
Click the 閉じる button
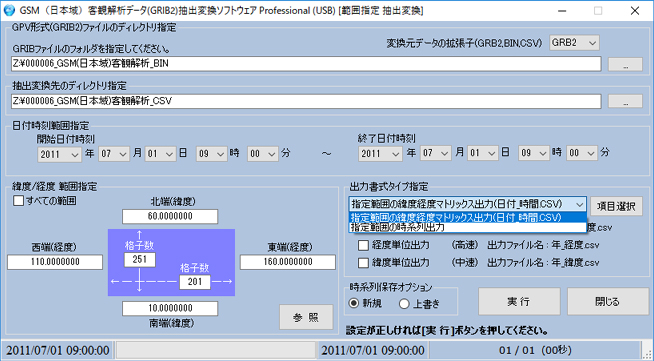pyautogui.click(x=607, y=301)
